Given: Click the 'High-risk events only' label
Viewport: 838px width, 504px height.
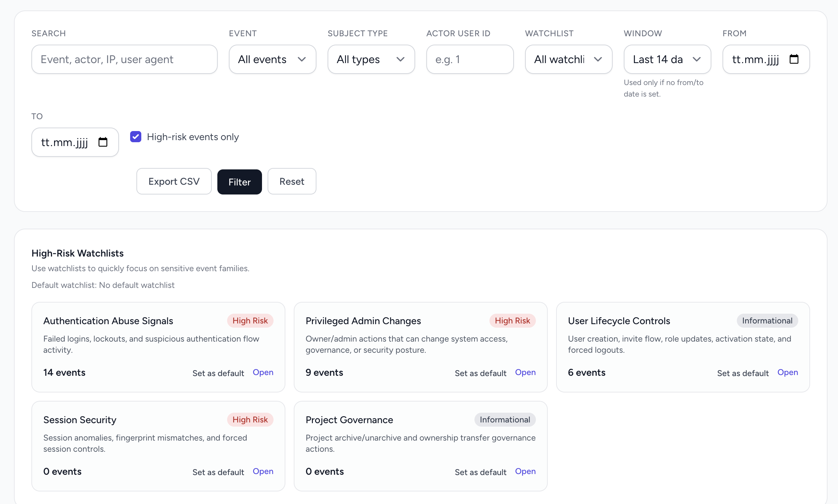Looking at the screenshot, I should coord(193,137).
